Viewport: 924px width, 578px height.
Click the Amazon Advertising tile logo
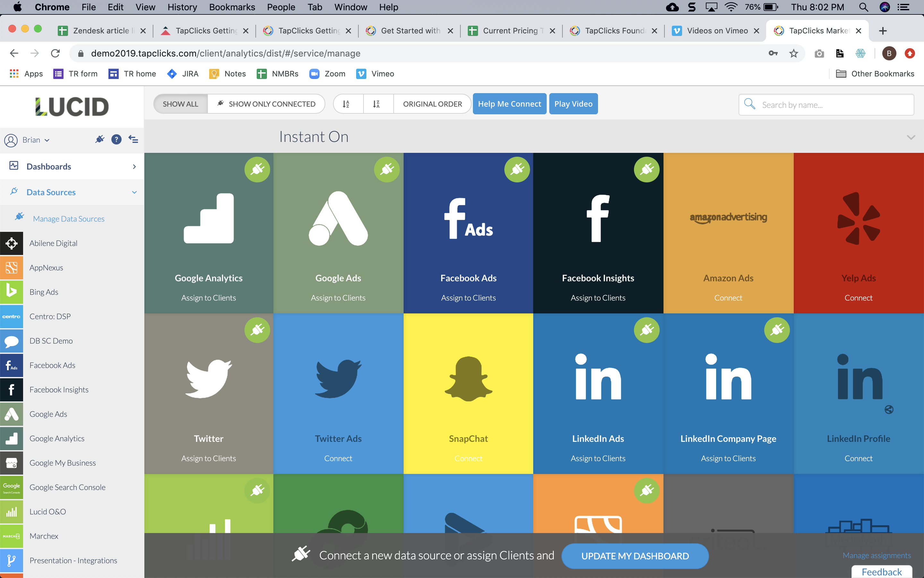728,218
